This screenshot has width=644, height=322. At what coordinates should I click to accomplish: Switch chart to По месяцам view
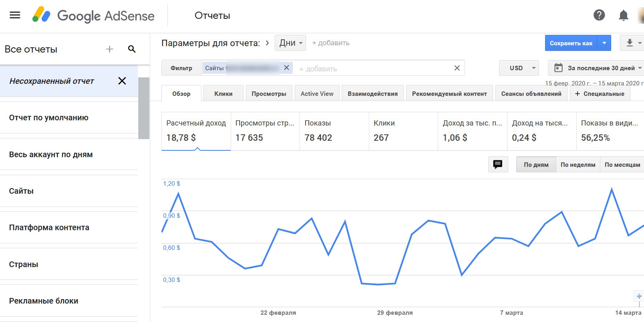(x=622, y=165)
